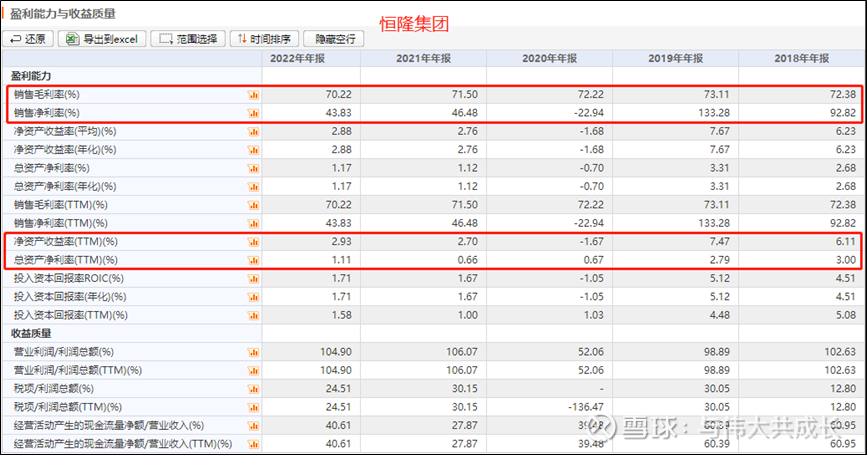Viewport: 867px width, 455px height.
Task: Open chart icon for 经营活动现金流量净额/营业收入(TTM)(%) row
Action: pyautogui.click(x=253, y=444)
